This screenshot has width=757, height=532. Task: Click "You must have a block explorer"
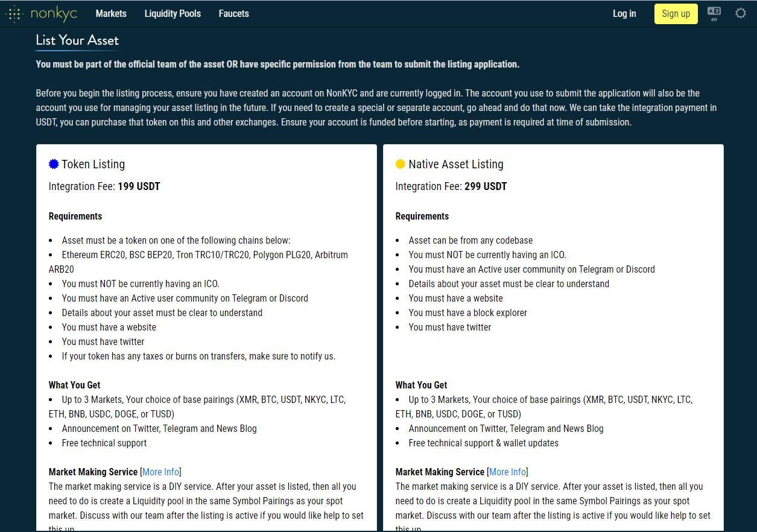pyautogui.click(x=467, y=312)
